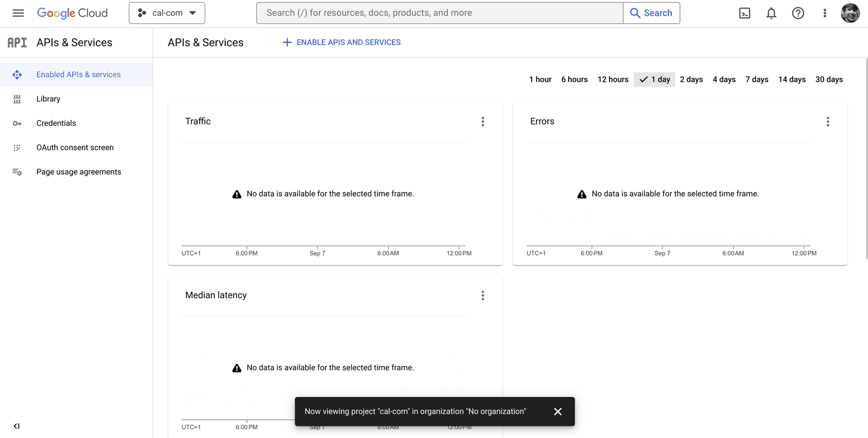Activate Cloud Shell terminal icon
This screenshot has width=868, height=438.
744,13
